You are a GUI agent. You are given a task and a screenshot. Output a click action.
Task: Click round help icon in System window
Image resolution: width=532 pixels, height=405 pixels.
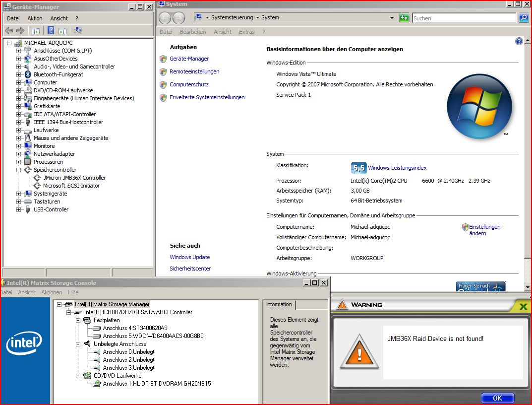[519, 42]
